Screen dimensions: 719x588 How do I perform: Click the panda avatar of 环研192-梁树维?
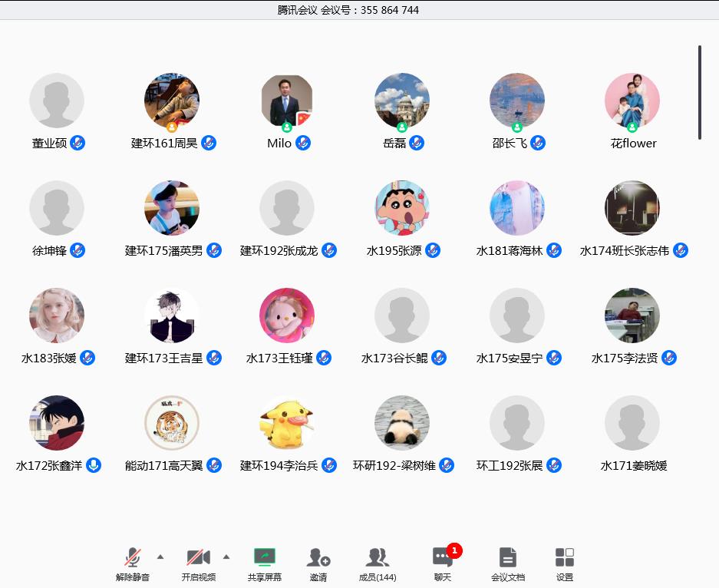402,423
